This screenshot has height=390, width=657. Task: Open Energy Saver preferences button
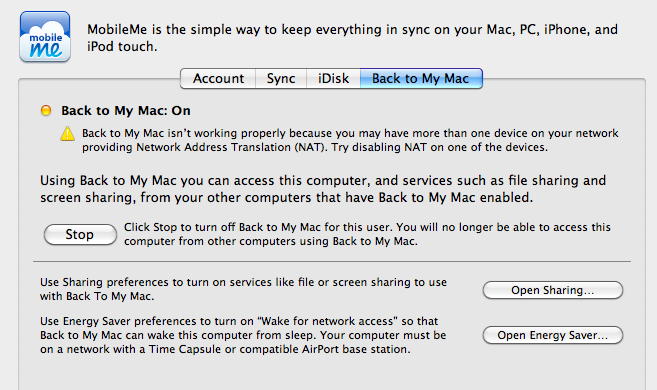553,335
